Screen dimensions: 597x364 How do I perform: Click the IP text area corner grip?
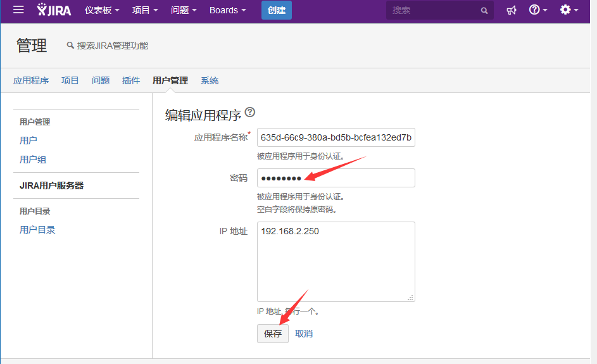coord(410,298)
